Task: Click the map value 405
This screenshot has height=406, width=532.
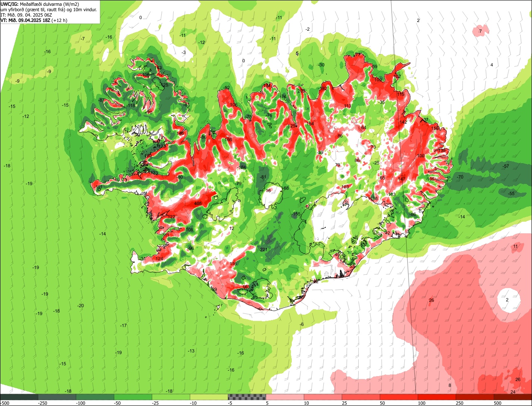Action: 198,203
